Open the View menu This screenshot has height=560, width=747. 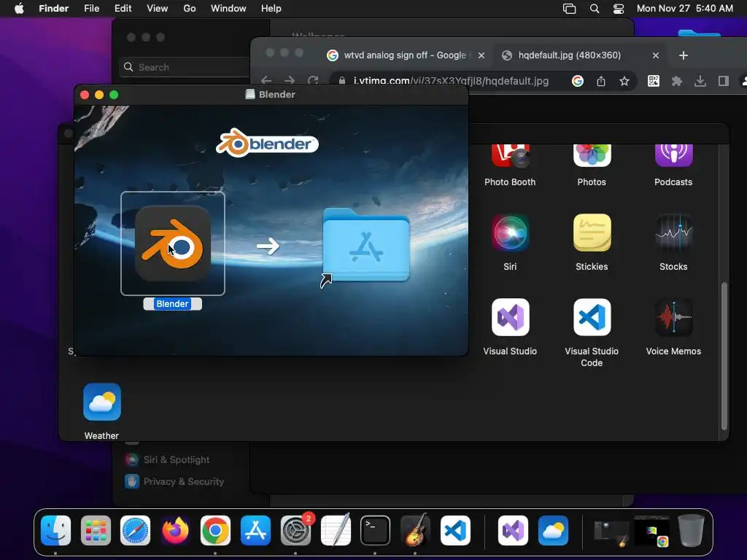point(158,9)
